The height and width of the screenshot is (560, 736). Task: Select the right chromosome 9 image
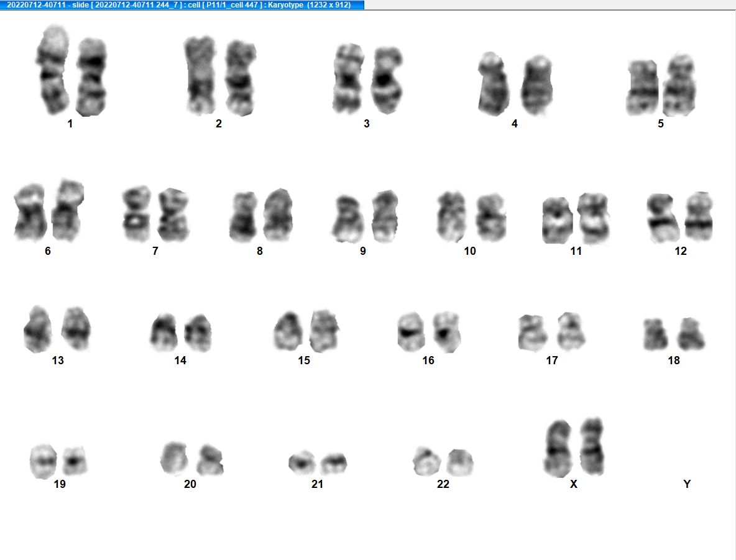[x=385, y=216]
